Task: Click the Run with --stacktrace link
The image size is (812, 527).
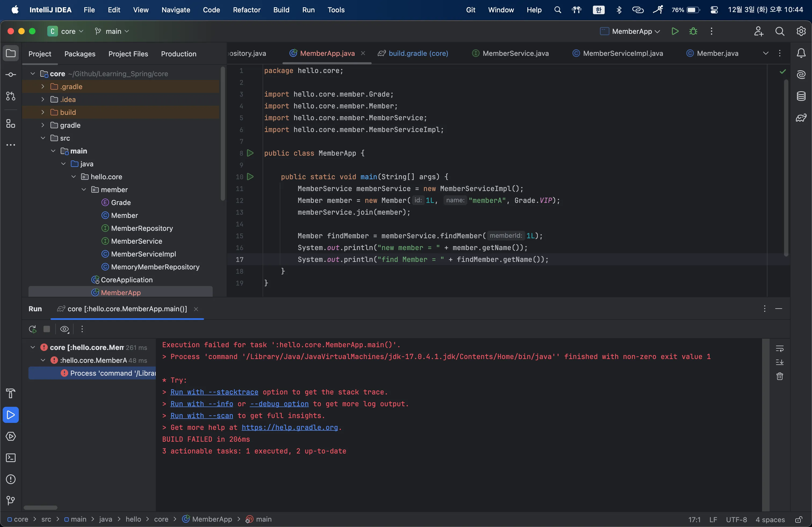Action: click(214, 392)
